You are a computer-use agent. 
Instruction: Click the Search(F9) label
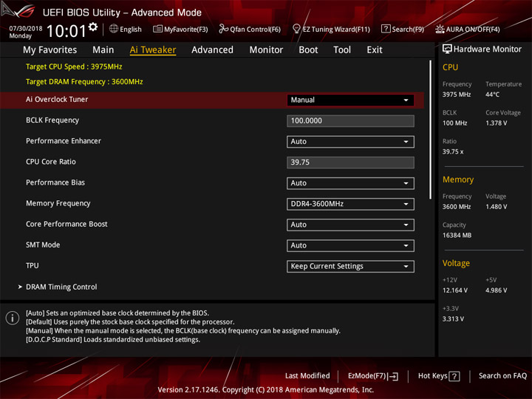408,29
